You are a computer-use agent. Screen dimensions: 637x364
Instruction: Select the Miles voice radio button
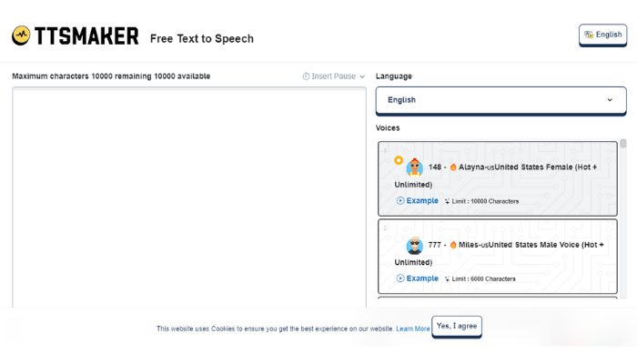[x=399, y=238]
